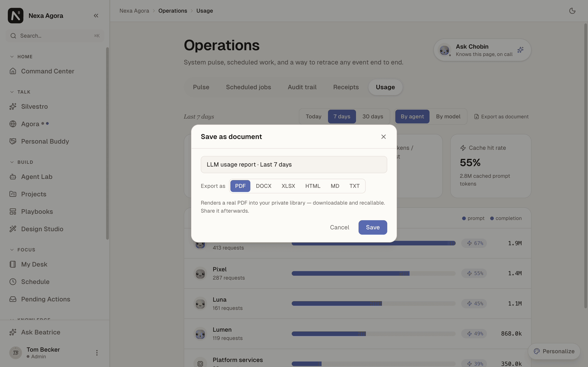Select XLSX export format
Screen dimensions: 588x367
(x=288, y=186)
